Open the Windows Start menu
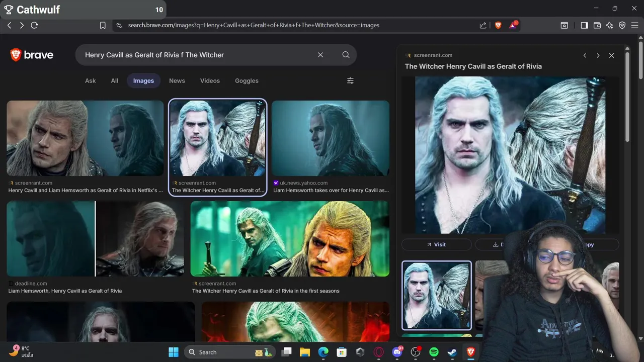The image size is (644, 362). 173,352
